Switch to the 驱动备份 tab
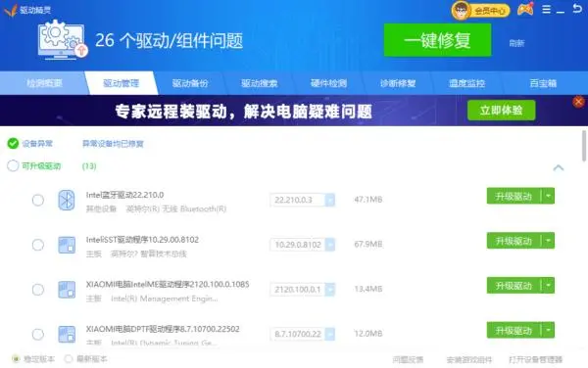Image resolution: width=588 pixels, height=368 pixels. (x=190, y=83)
